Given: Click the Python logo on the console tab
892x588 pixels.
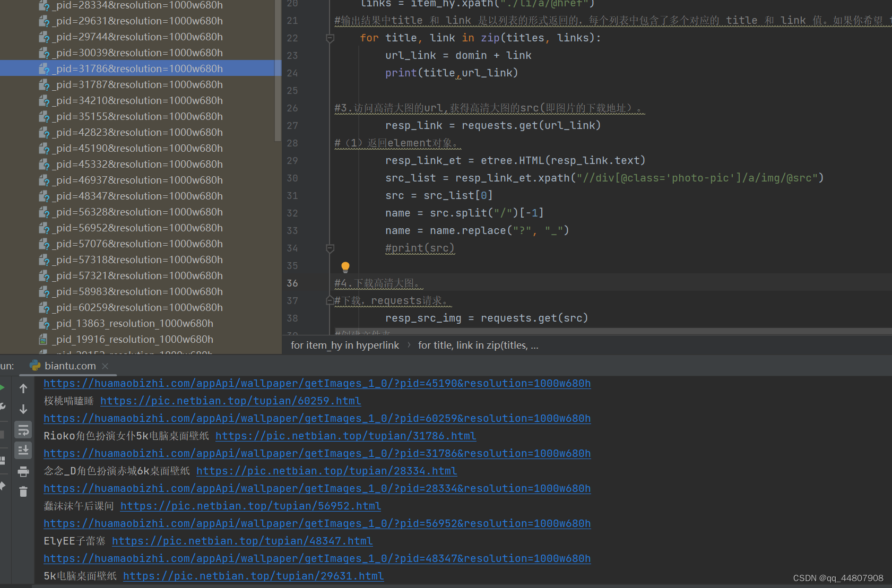Looking at the screenshot, I should [35, 366].
